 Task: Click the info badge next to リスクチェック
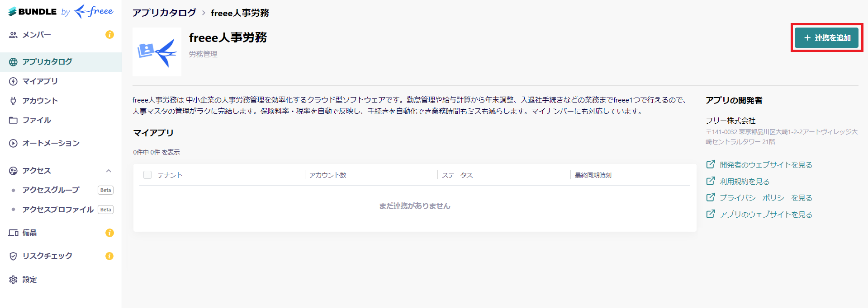[109, 256]
